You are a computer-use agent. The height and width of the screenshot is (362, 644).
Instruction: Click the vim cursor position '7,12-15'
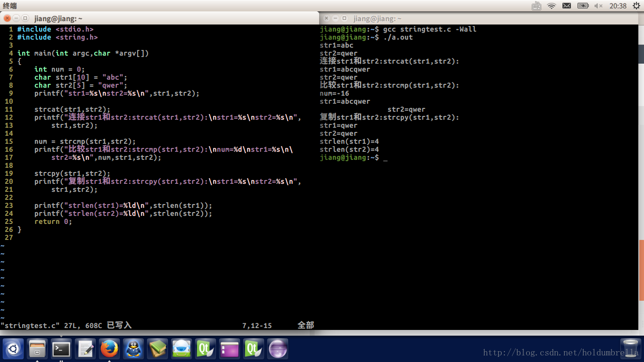click(257, 325)
